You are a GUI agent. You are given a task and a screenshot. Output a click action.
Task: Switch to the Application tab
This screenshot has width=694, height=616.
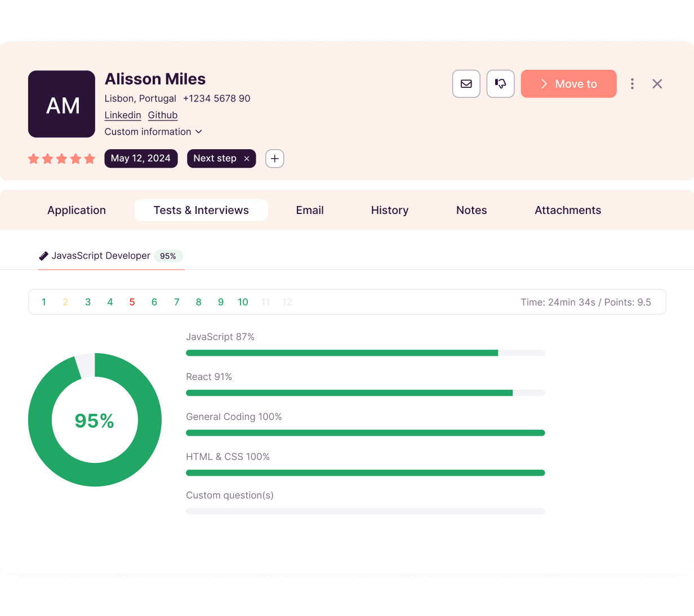(x=77, y=210)
